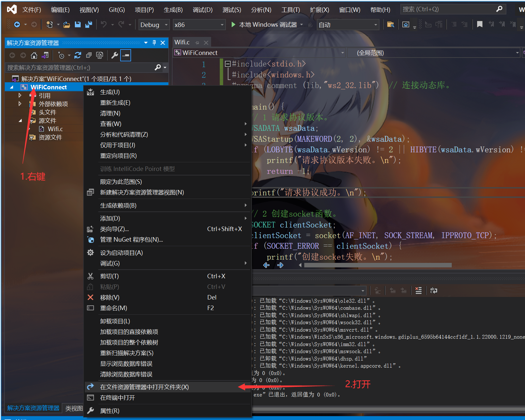This screenshot has width=525, height=420.
Task: Click the editor scrollbar left arrow
Action: [300, 265]
